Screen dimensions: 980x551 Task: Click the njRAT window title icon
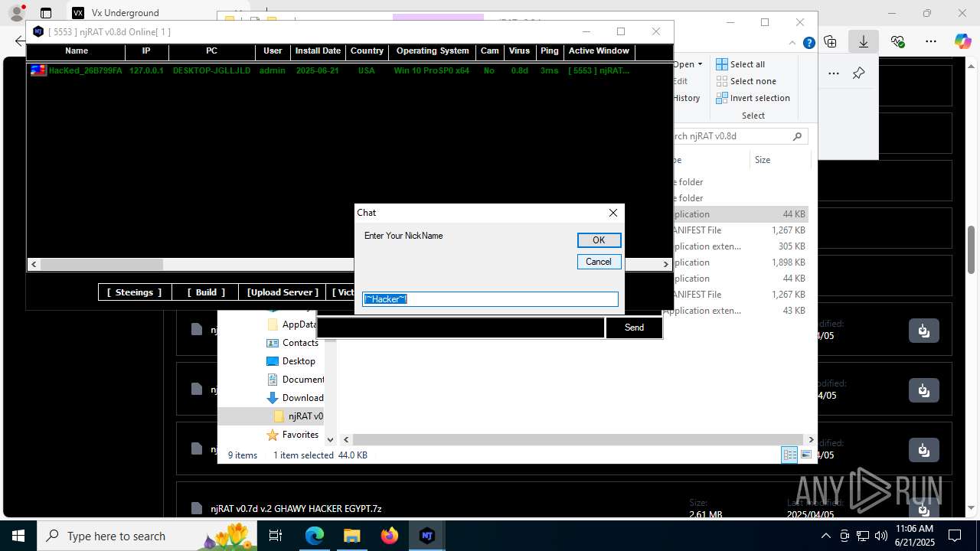(x=38, y=31)
